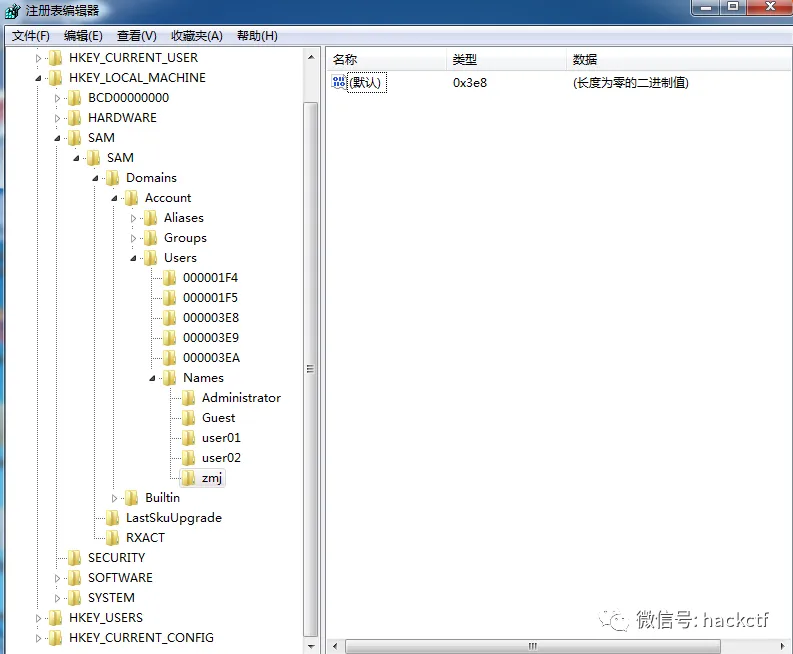Click the zmj folder icon

(x=188, y=478)
